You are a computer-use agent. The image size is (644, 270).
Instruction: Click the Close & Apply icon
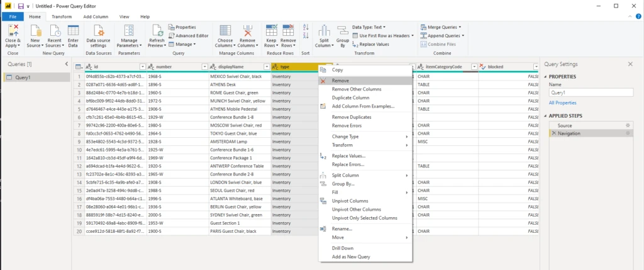(x=14, y=31)
